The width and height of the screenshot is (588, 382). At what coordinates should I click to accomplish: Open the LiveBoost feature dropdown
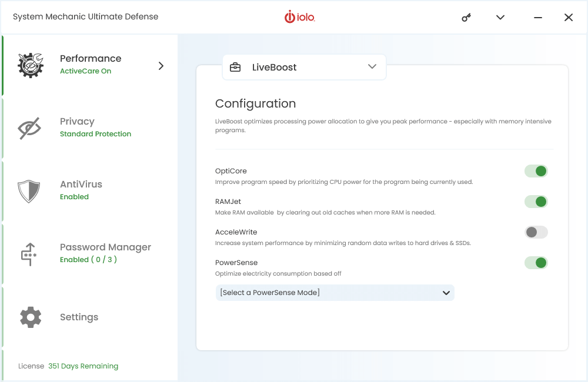(372, 67)
